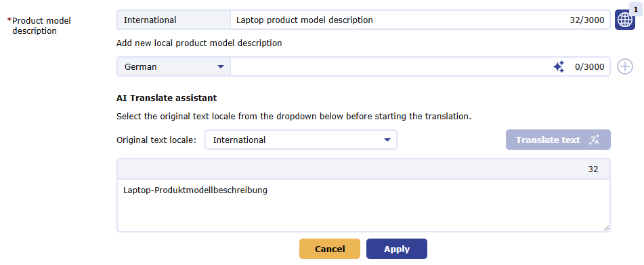Focus the empty German description input
The width and height of the screenshot is (644, 265).
click(390, 66)
